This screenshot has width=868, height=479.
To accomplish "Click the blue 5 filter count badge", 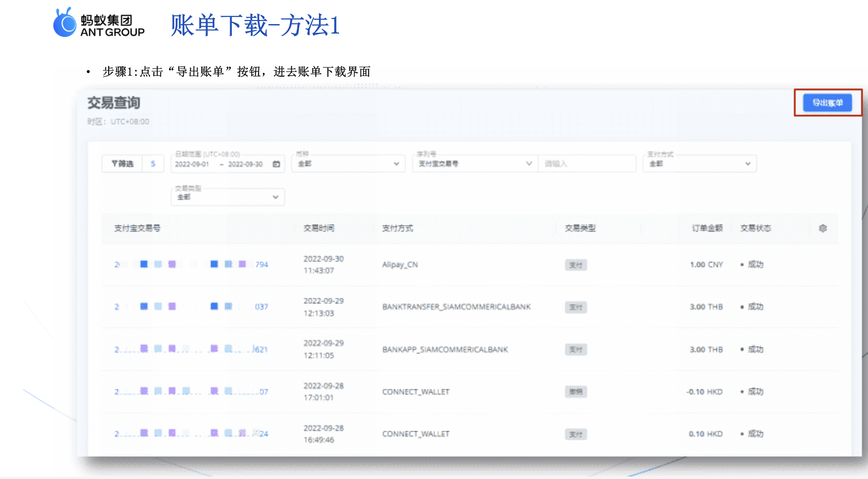I will tap(153, 164).
